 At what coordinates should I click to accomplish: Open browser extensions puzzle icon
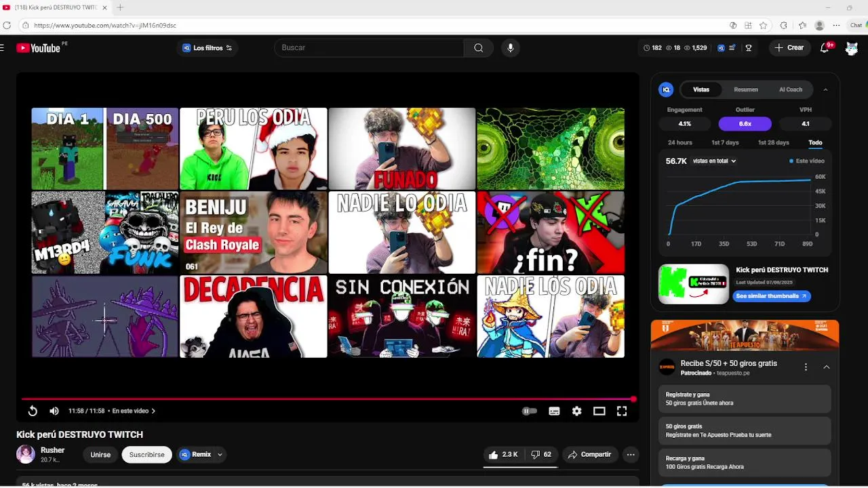point(784,25)
